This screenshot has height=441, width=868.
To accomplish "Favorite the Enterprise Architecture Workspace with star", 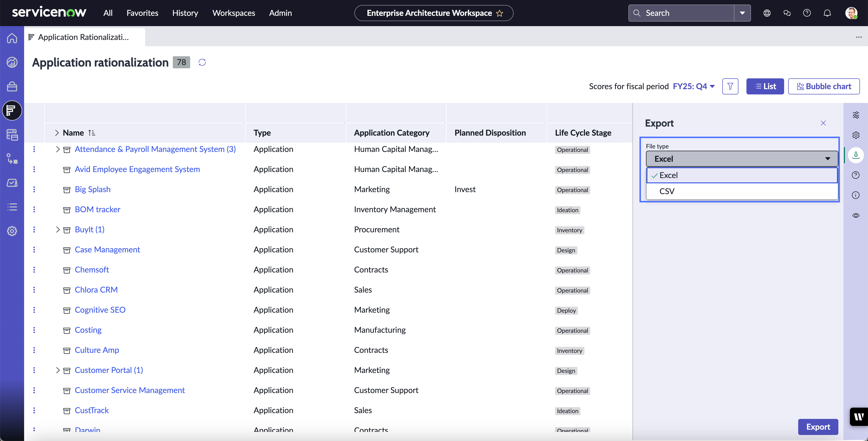I will (x=500, y=13).
